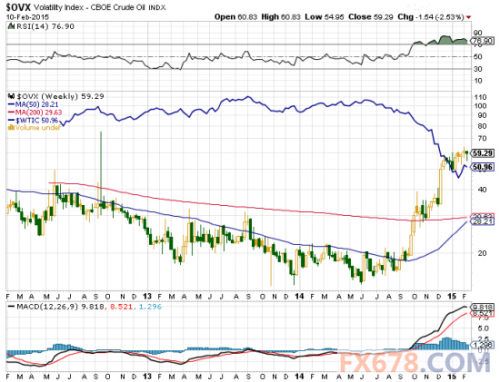Click the price axis label '100'
This screenshot has width=500, height=382.
[x=480, y=106]
